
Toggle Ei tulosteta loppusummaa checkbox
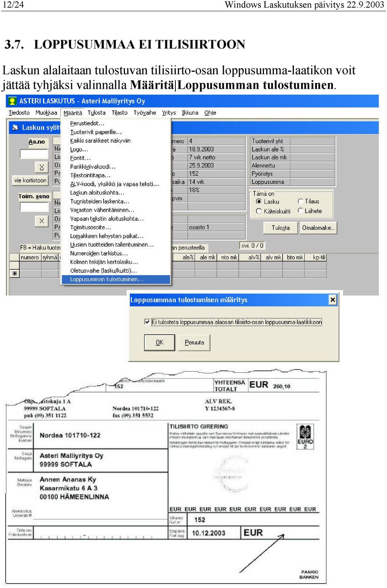147,322
